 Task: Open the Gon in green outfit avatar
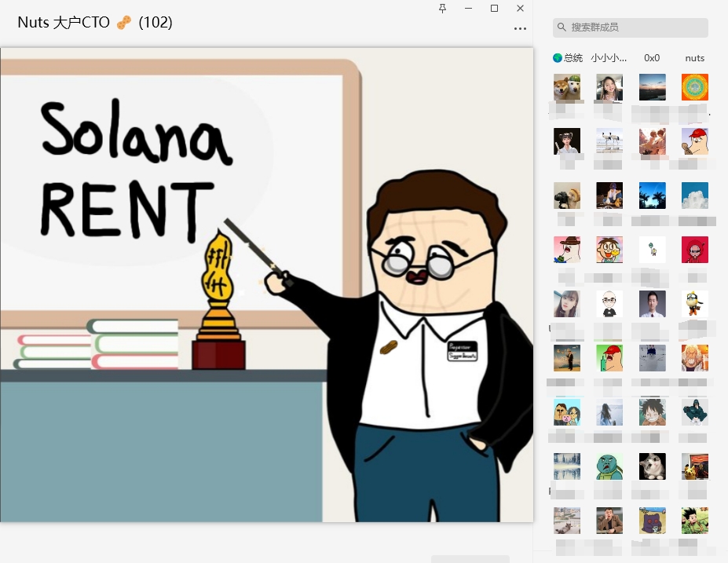695,521
